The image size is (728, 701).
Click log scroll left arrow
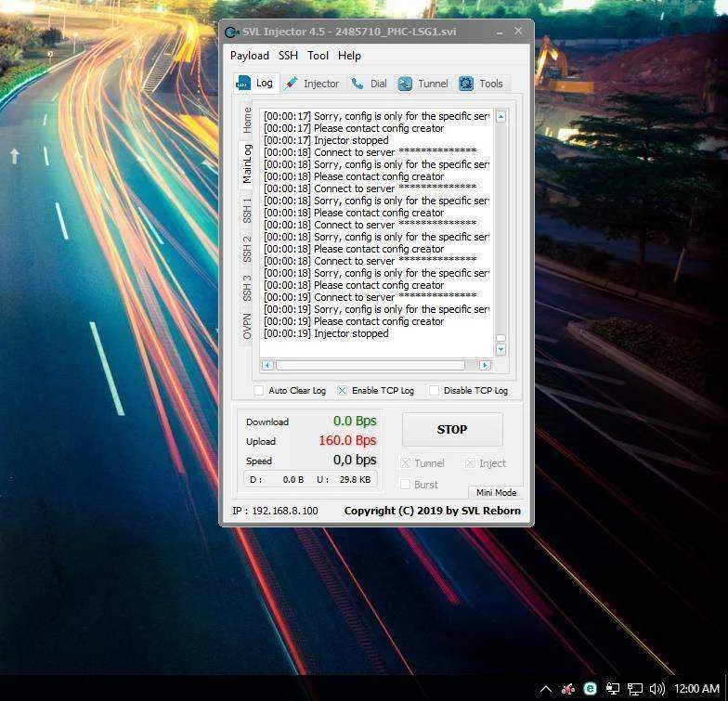(267, 365)
